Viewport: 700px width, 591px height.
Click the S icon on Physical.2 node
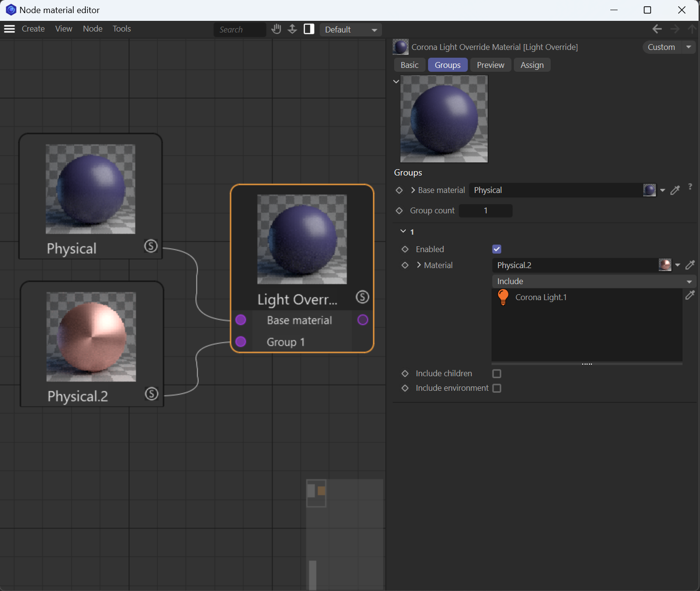tap(152, 394)
